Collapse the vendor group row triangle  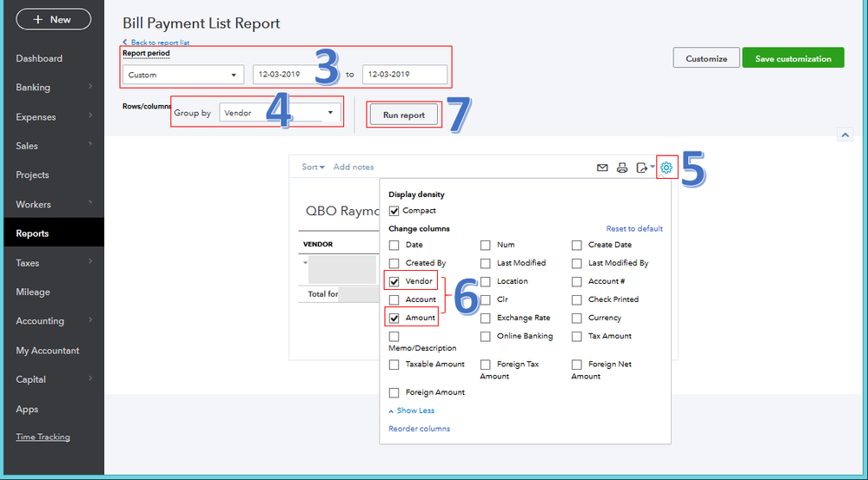coord(305,262)
